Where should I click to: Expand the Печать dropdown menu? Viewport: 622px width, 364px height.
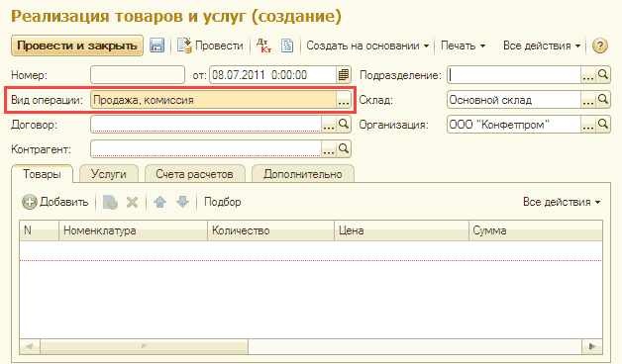pyautogui.click(x=463, y=45)
